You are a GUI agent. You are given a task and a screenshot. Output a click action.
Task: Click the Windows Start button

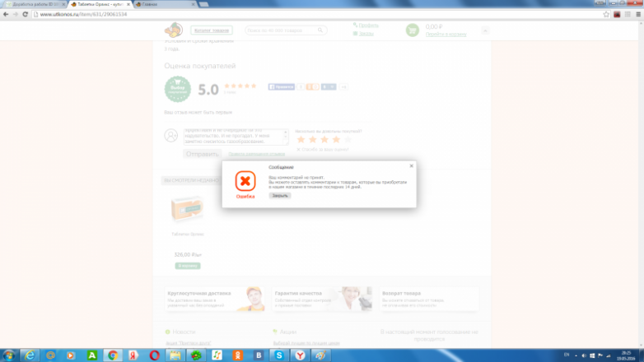click(x=8, y=355)
